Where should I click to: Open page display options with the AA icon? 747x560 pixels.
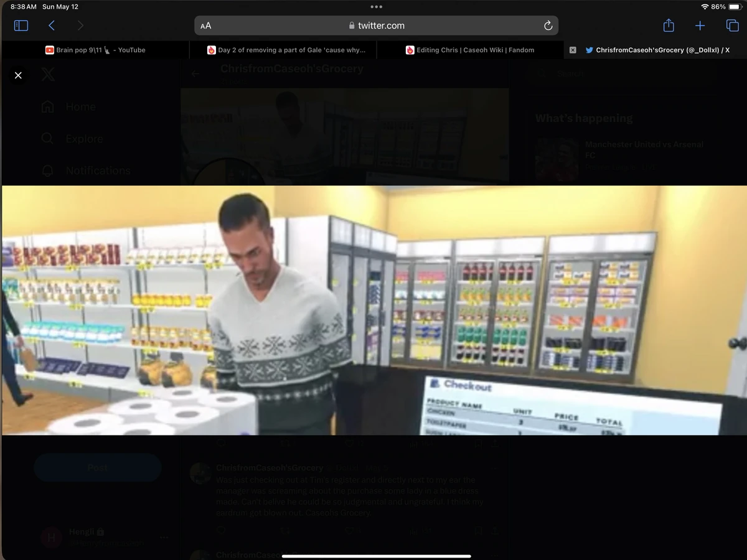[205, 26]
